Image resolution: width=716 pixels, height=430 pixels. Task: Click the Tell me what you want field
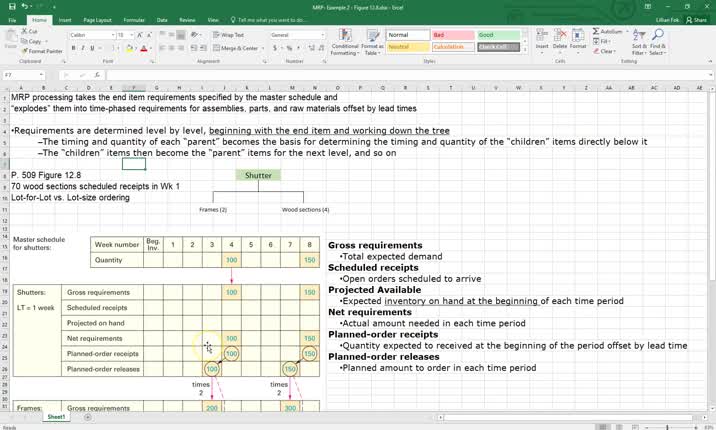pos(272,20)
